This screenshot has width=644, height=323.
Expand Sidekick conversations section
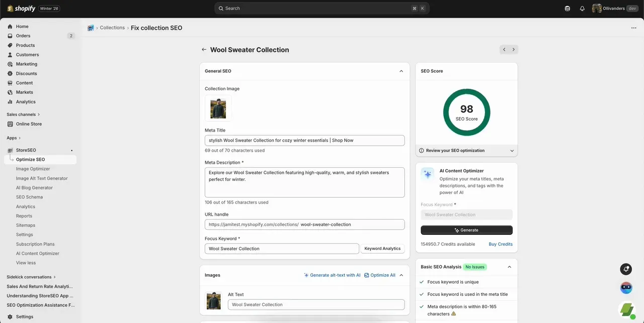coord(31,277)
